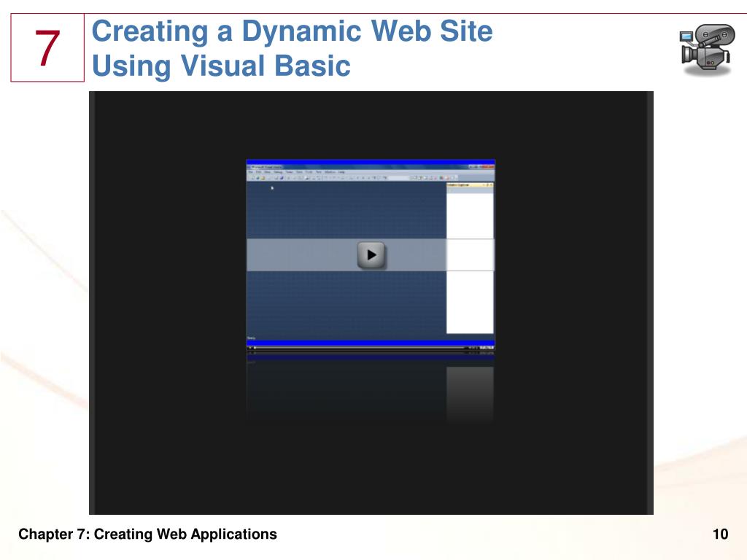Click the slide title 'Creating a Dynamic Web Site'
The height and width of the screenshot is (560, 747).
point(292,31)
